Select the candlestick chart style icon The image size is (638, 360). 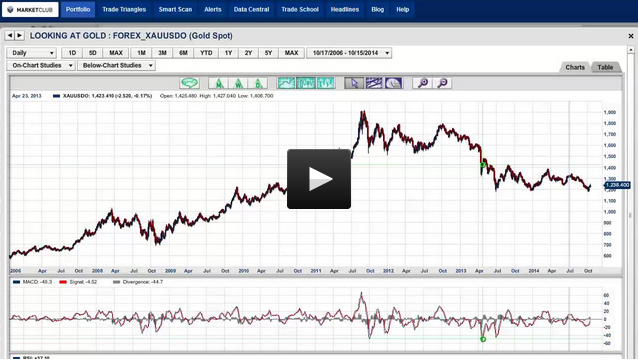point(306,83)
